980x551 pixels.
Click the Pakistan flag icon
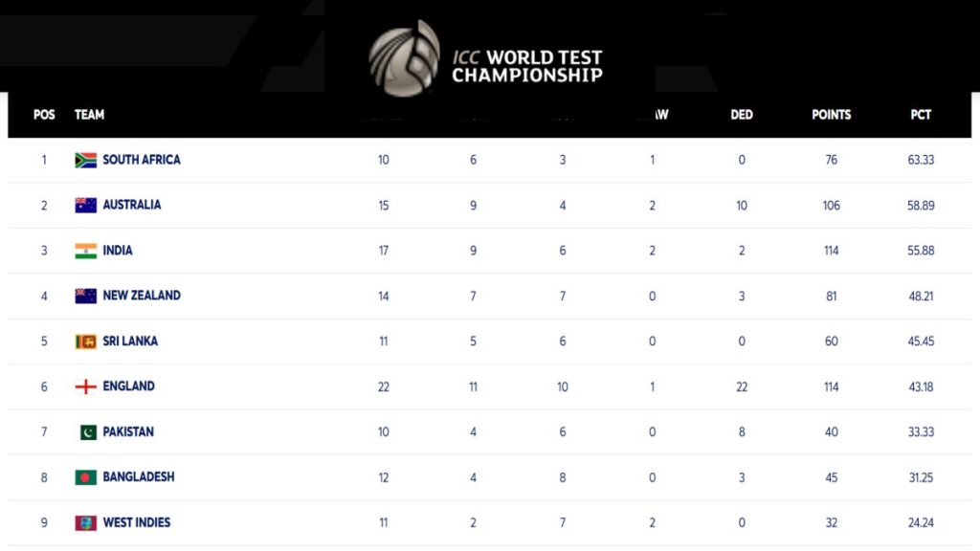88,432
